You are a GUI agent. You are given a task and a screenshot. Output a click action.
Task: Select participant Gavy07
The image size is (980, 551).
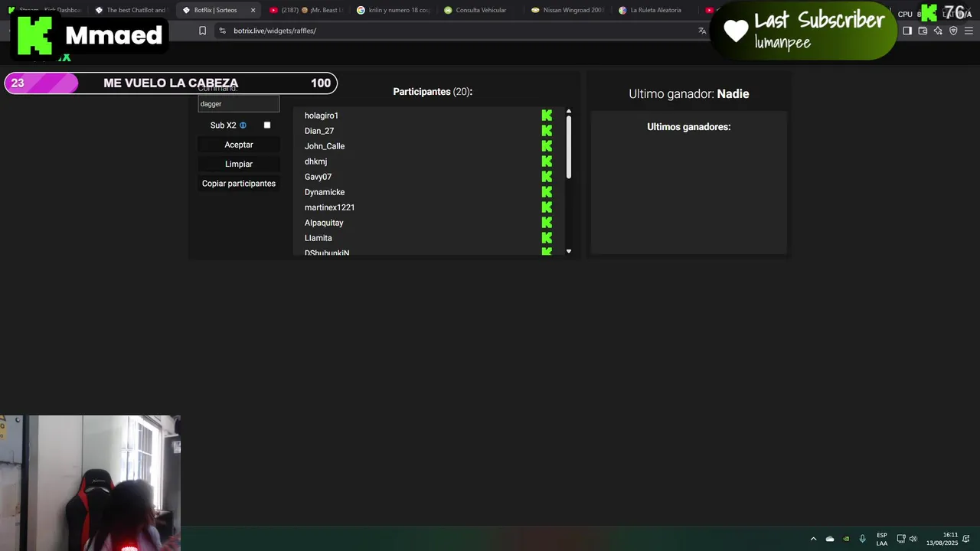(x=318, y=177)
